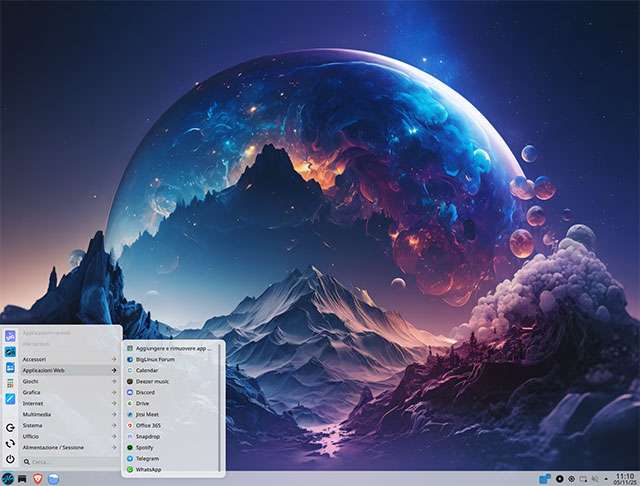Click the Deezer music icon in submenu

coord(130,381)
